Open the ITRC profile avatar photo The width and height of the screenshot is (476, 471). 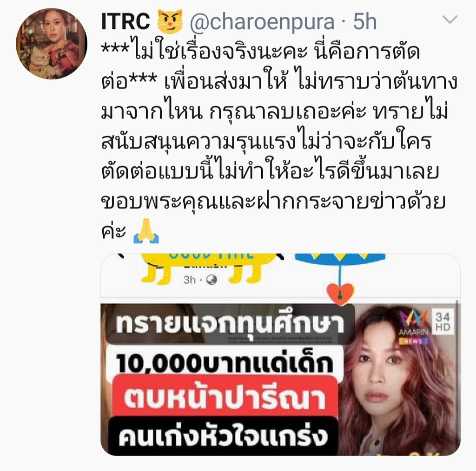pos(52,44)
